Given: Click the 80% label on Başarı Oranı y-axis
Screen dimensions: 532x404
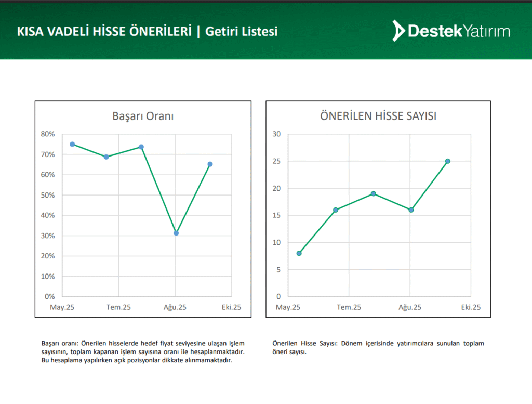Looking at the screenshot, I should pyautogui.click(x=48, y=134).
